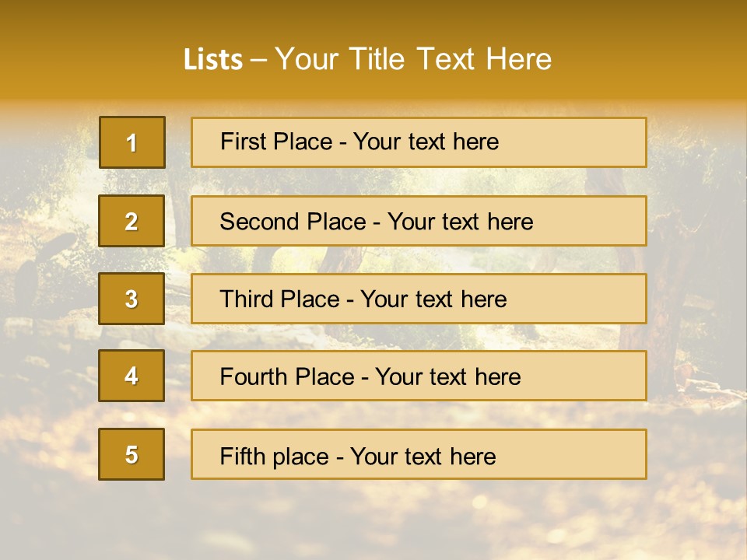Screen dimensions: 747x560
Task: Select the 'Second Place' label text
Action: [292, 222]
